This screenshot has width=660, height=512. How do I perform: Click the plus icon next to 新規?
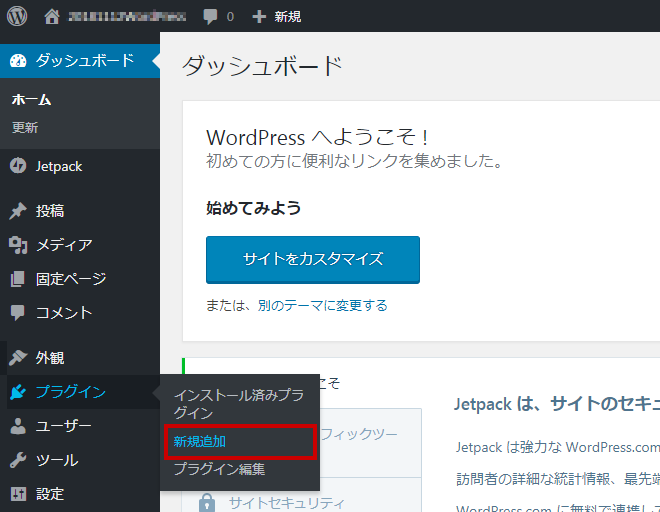(x=259, y=17)
